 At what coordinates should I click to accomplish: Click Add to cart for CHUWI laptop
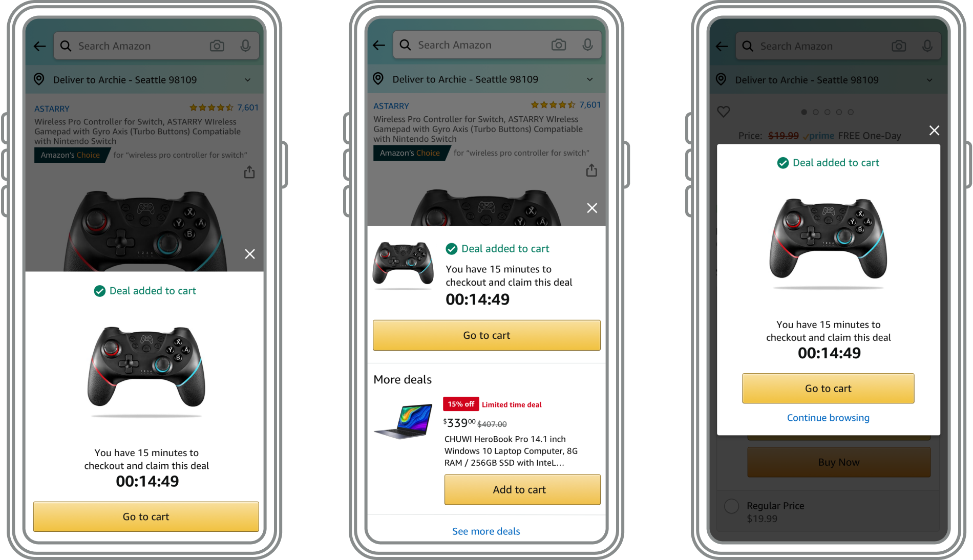tap(522, 490)
